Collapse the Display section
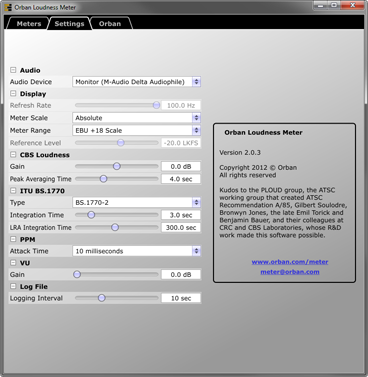The image size is (368, 377). pyautogui.click(x=13, y=94)
